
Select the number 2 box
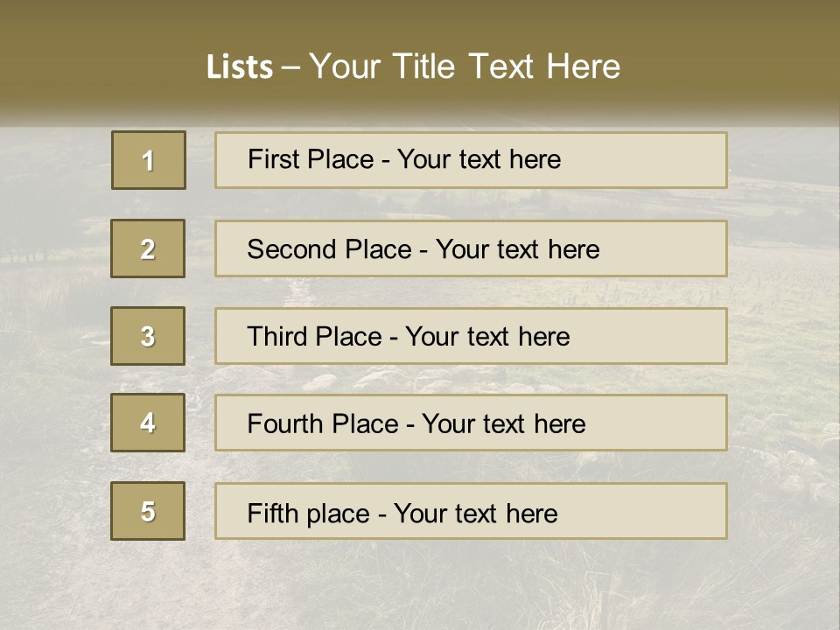148,248
